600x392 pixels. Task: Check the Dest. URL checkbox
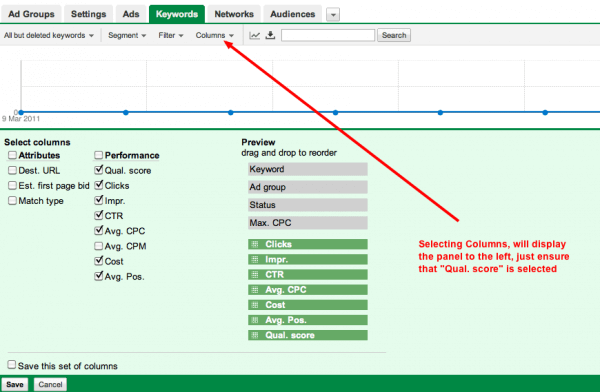12,170
